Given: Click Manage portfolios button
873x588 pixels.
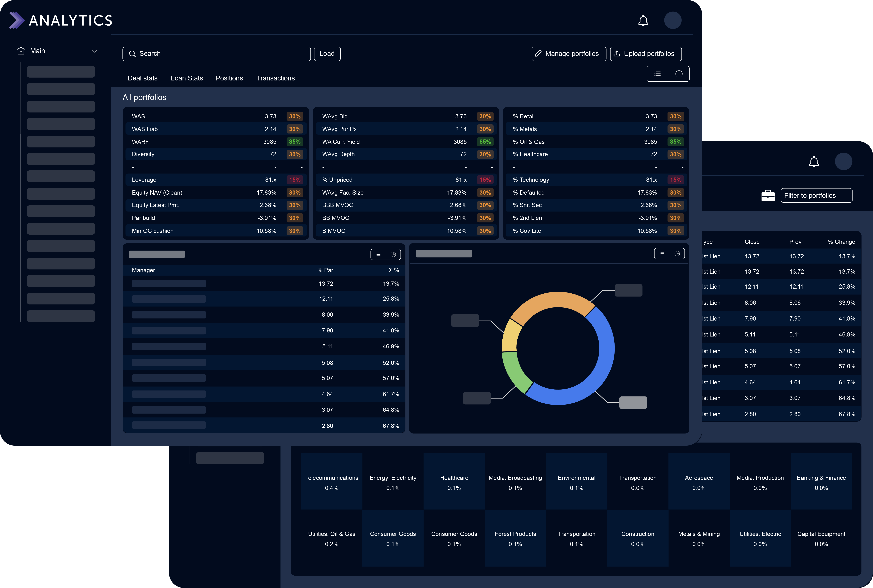Looking at the screenshot, I should [569, 54].
